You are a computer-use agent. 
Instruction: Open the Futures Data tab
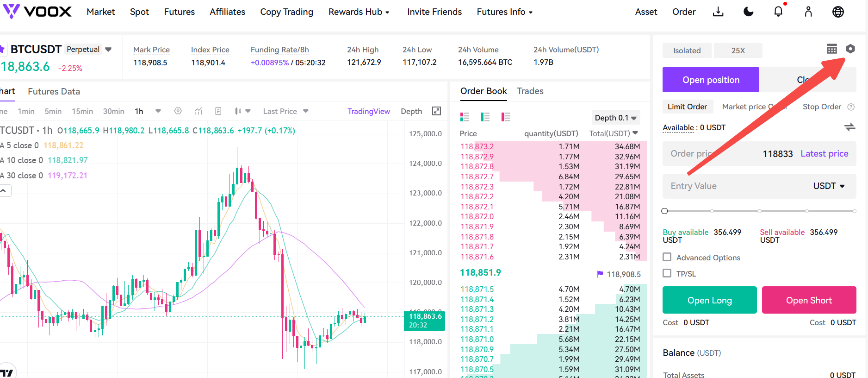tap(54, 92)
